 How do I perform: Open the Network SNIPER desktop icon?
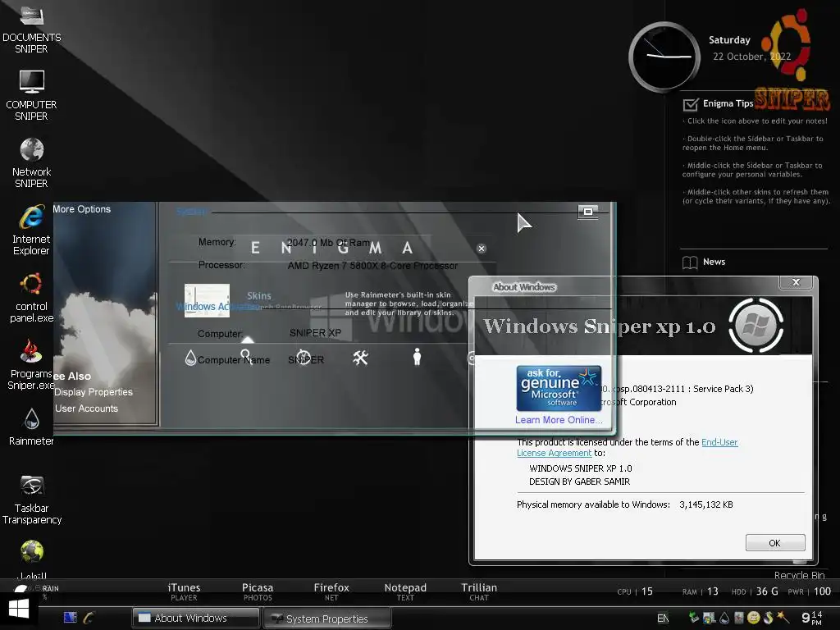pyautogui.click(x=31, y=163)
